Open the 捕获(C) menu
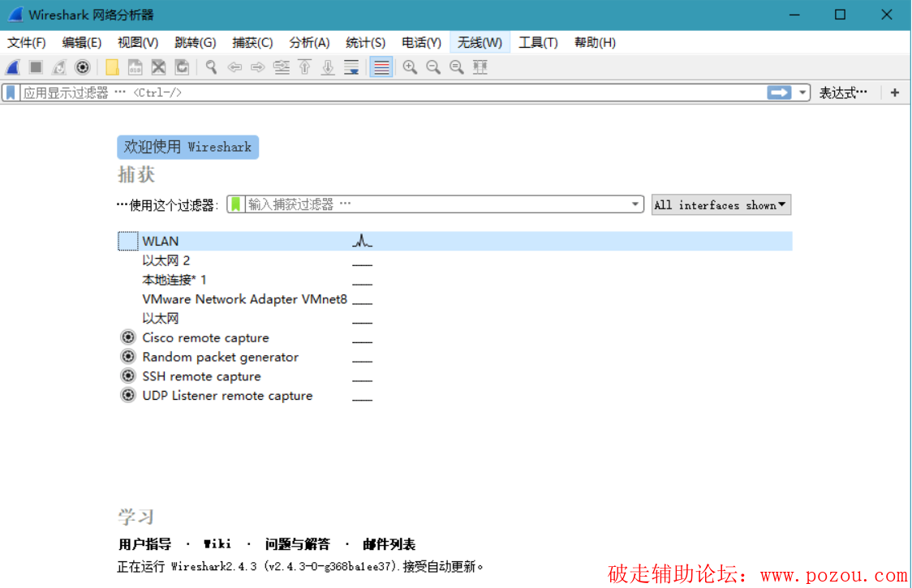 (x=252, y=42)
